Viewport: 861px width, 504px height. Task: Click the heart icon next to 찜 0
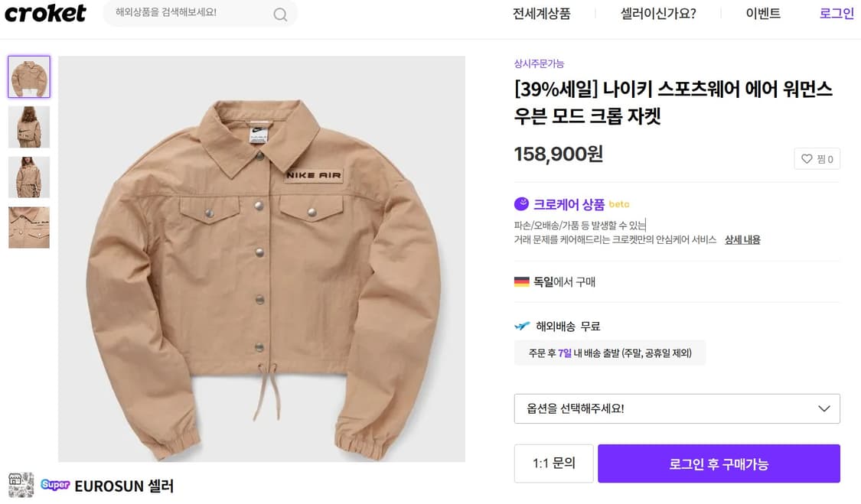806,158
